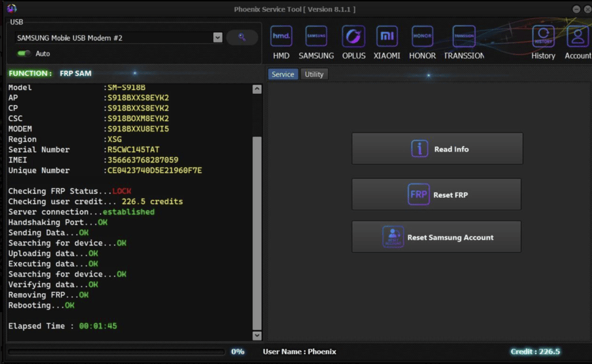The height and width of the screenshot is (364, 592).
Task: Click the log scrollbar up arrow
Action: [257, 89]
